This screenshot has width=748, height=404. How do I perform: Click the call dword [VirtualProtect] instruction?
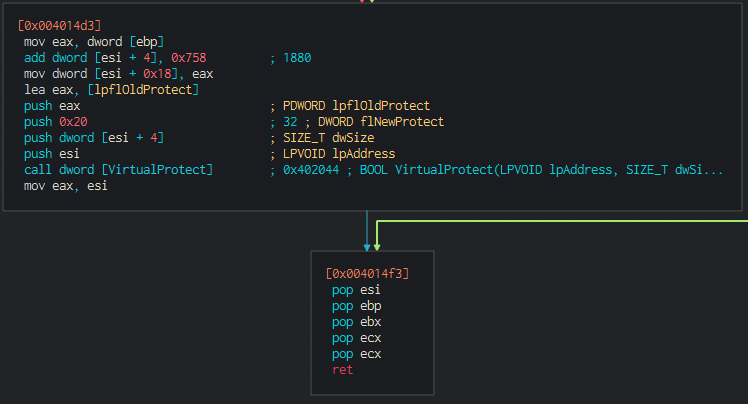point(118,170)
